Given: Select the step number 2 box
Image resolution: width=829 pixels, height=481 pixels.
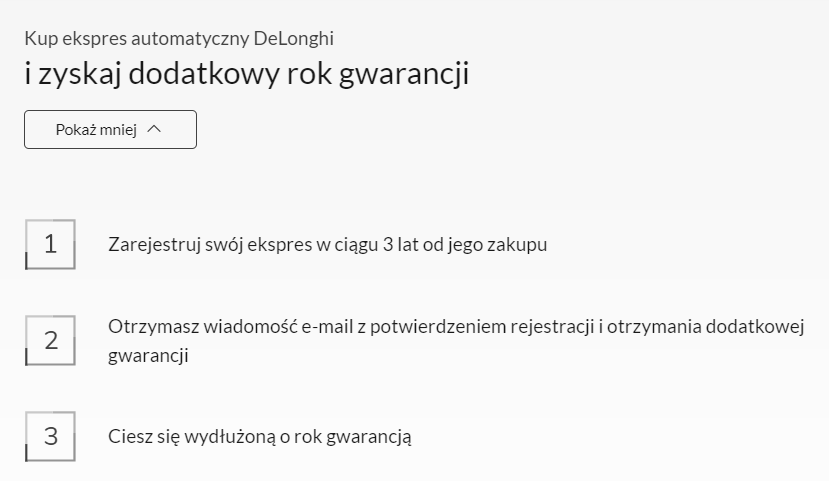Looking at the screenshot, I should click(50, 340).
